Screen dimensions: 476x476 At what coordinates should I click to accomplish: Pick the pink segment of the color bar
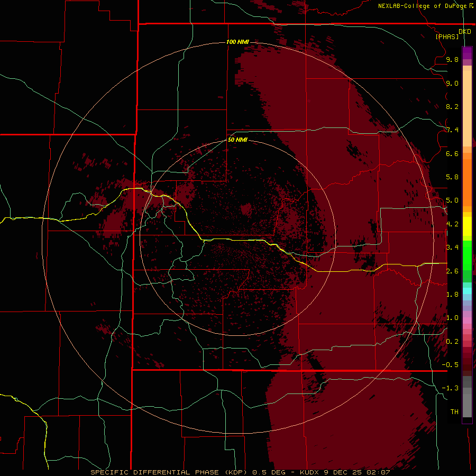467,320
